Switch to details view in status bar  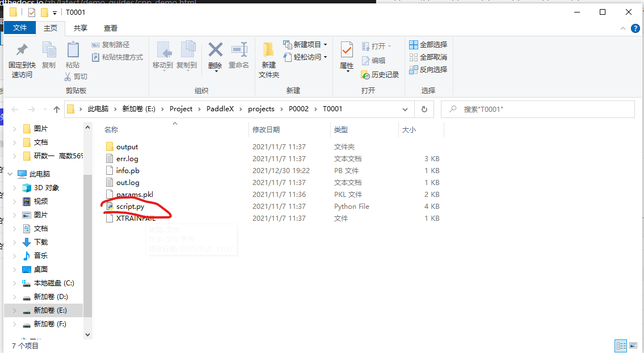(x=621, y=346)
